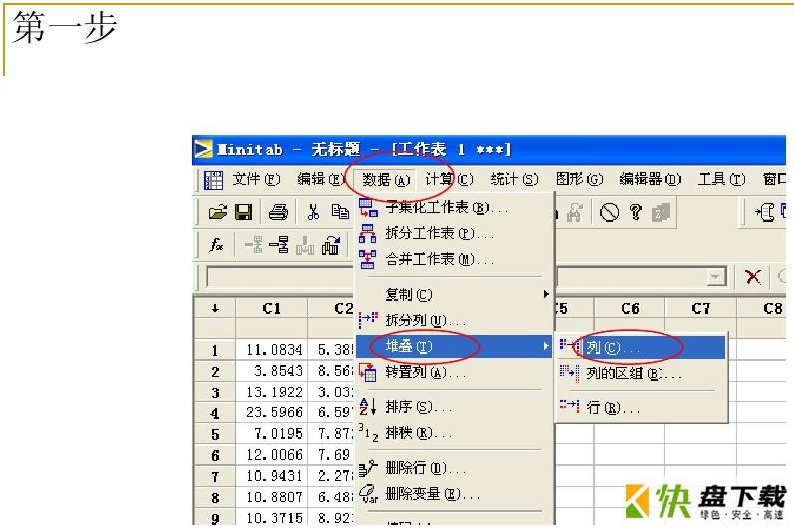Click the 排秩 rank icon

[369, 433]
